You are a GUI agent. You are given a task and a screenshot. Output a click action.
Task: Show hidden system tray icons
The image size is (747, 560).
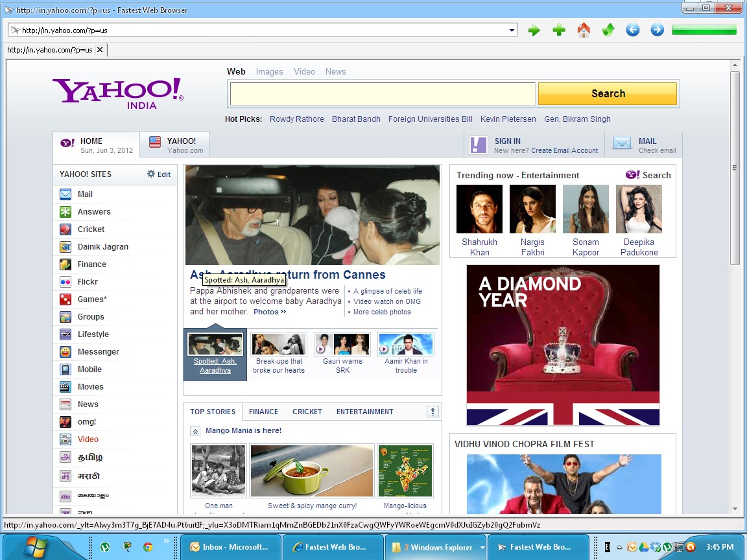click(619, 548)
